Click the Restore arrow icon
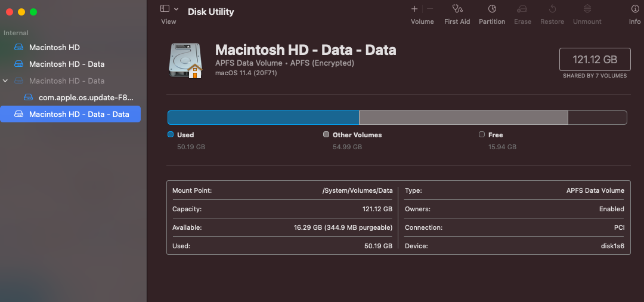This screenshot has height=302, width=644. (x=552, y=8)
